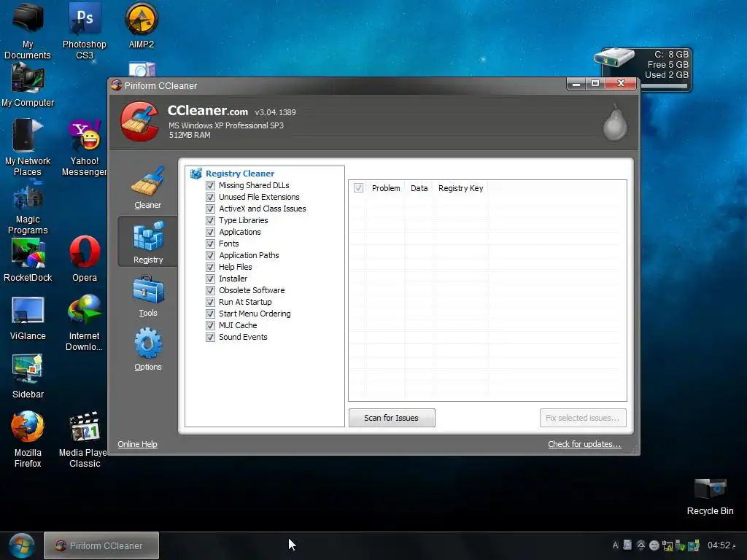Click Piriform CCleaner taskbar button
747x560 pixels.
coord(101,545)
